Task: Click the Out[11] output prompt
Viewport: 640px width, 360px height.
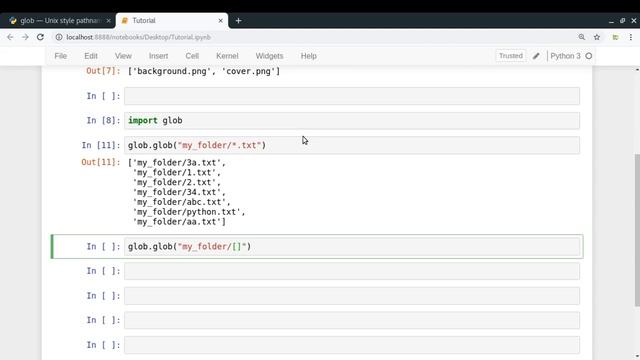Action: tap(101, 162)
